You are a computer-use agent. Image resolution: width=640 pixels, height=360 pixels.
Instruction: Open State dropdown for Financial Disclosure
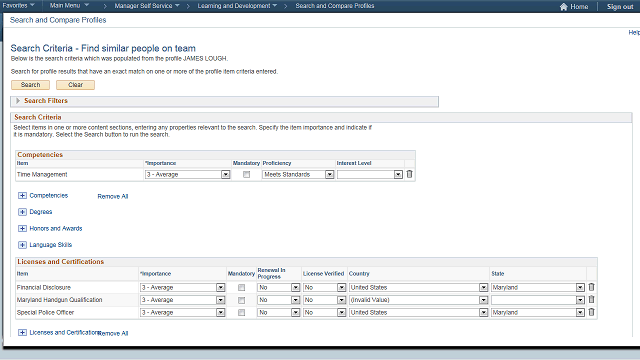pyautogui.click(x=538, y=287)
